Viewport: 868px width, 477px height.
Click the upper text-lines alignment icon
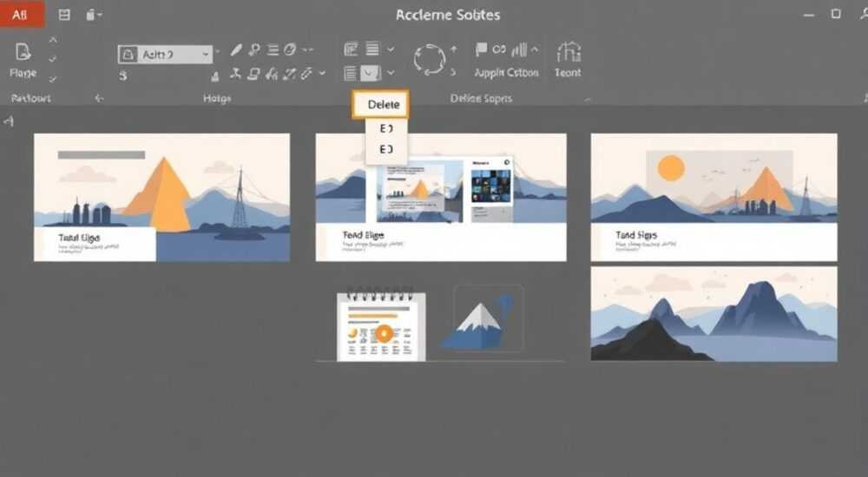coord(372,49)
